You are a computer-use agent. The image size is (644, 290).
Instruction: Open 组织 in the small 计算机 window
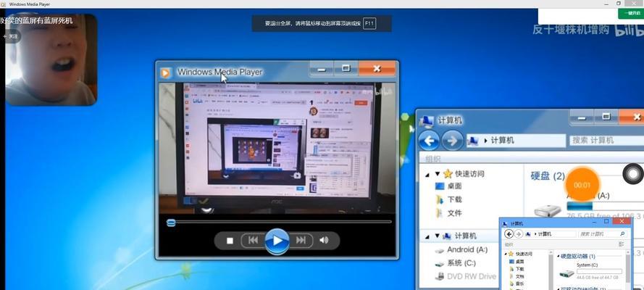point(509,244)
